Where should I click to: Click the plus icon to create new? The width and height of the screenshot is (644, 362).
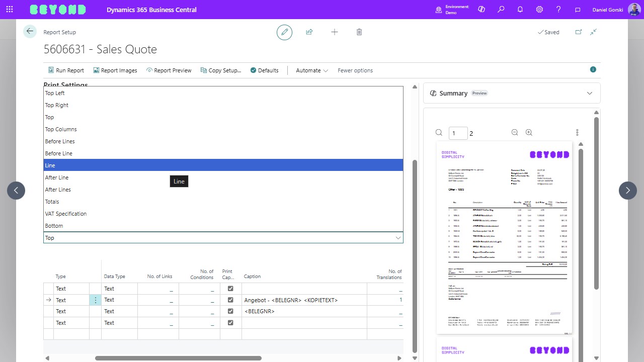[335, 32]
